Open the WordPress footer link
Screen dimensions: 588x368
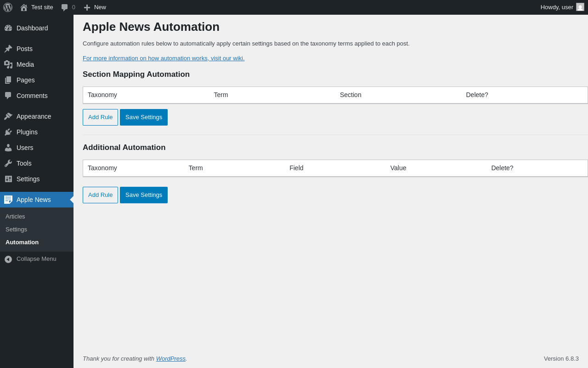tap(170, 359)
